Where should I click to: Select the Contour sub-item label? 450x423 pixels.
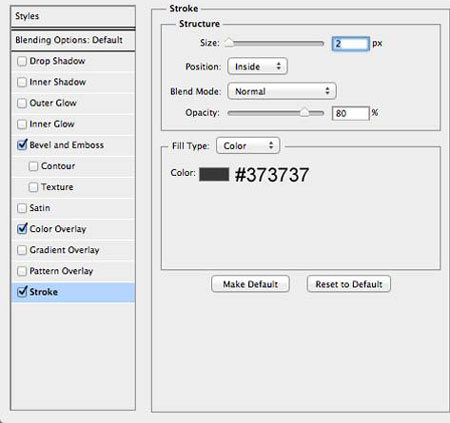pyautogui.click(x=58, y=166)
